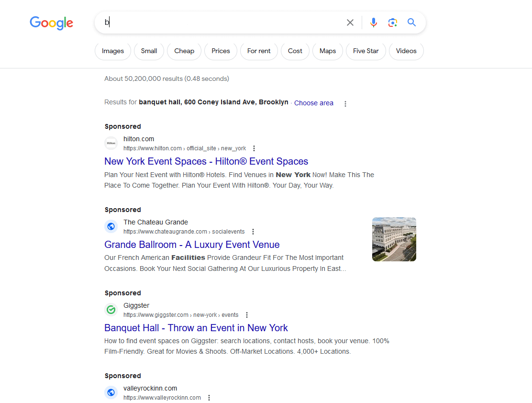The image size is (532, 403).
Task: Start voice search with microphone icon
Action: 374,22
